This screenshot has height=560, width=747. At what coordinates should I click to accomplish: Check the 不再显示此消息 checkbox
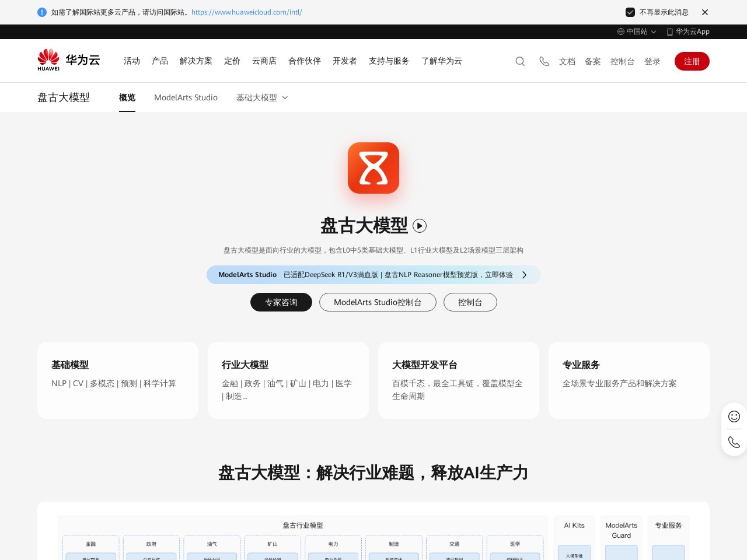click(x=630, y=12)
